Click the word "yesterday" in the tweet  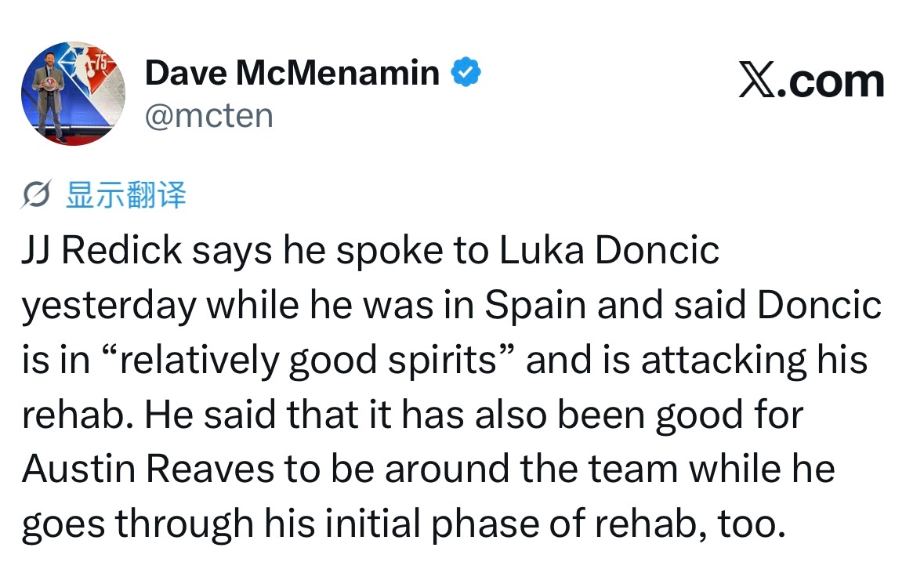click(x=109, y=306)
